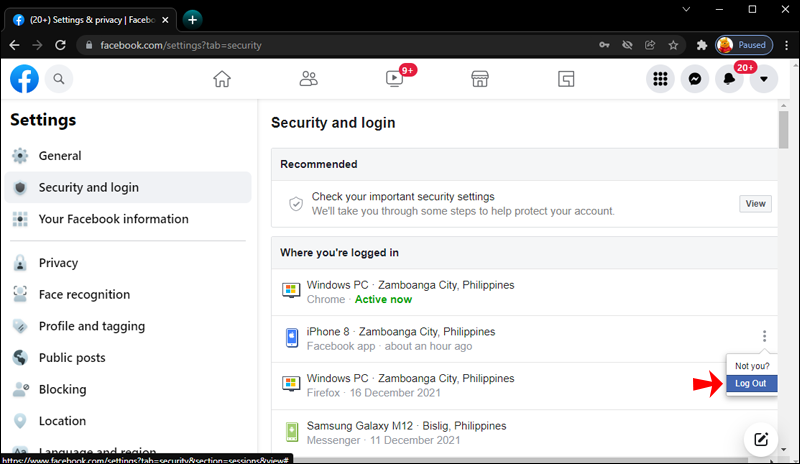The image size is (800, 464).
Task: Open the Messenger chat icon
Action: pos(694,79)
